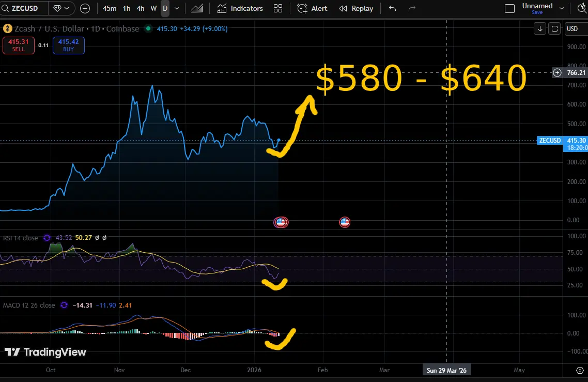Open the layout name dropdown arrow
The image size is (588, 382).
coord(562,8)
